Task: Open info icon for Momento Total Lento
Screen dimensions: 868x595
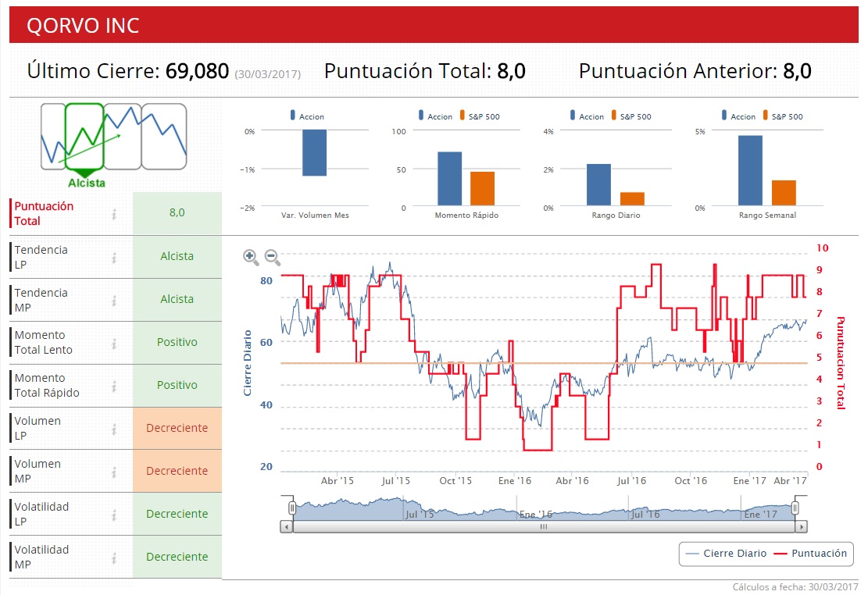Action: 114,343
